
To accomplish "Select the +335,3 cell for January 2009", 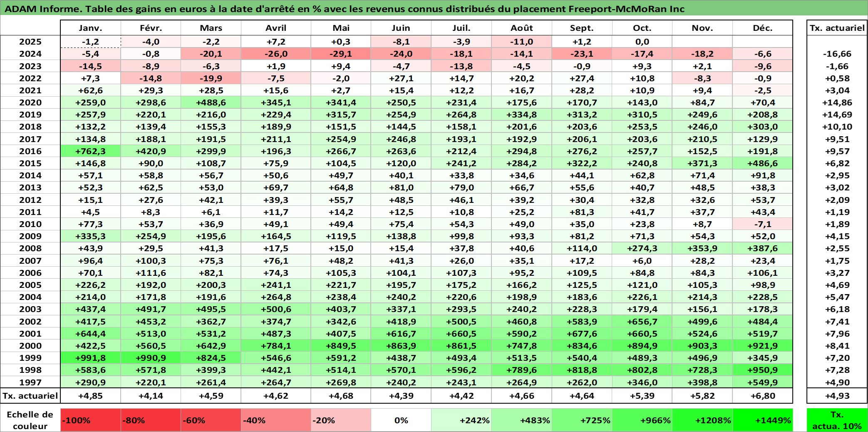I will [91, 236].
